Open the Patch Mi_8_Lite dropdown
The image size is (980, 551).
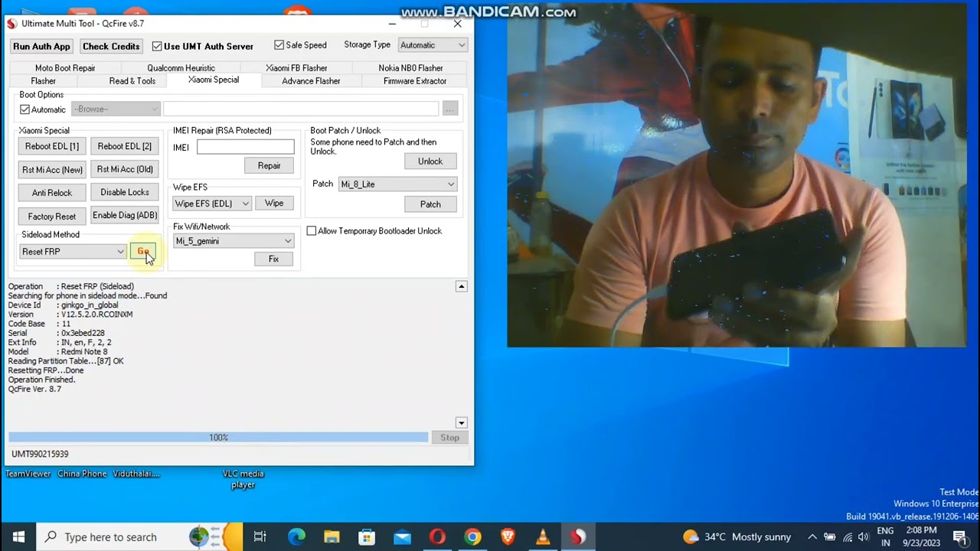(397, 184)
